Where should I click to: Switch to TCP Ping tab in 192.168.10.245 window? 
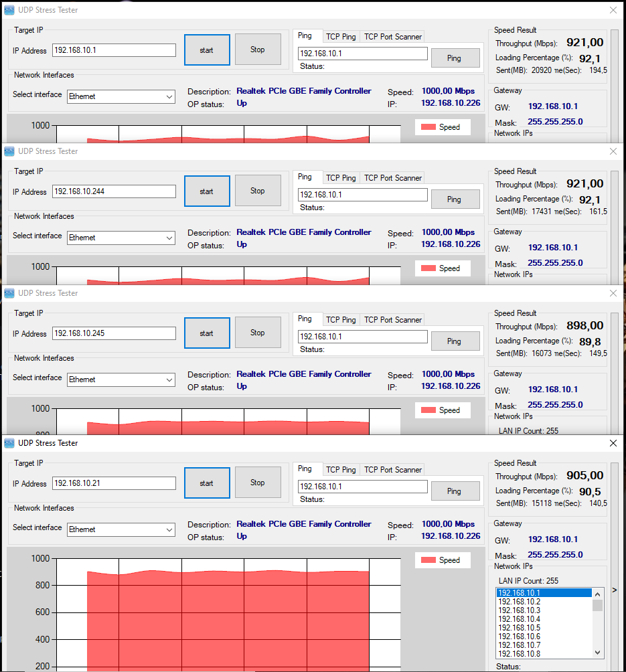click(x=341, y=320)
